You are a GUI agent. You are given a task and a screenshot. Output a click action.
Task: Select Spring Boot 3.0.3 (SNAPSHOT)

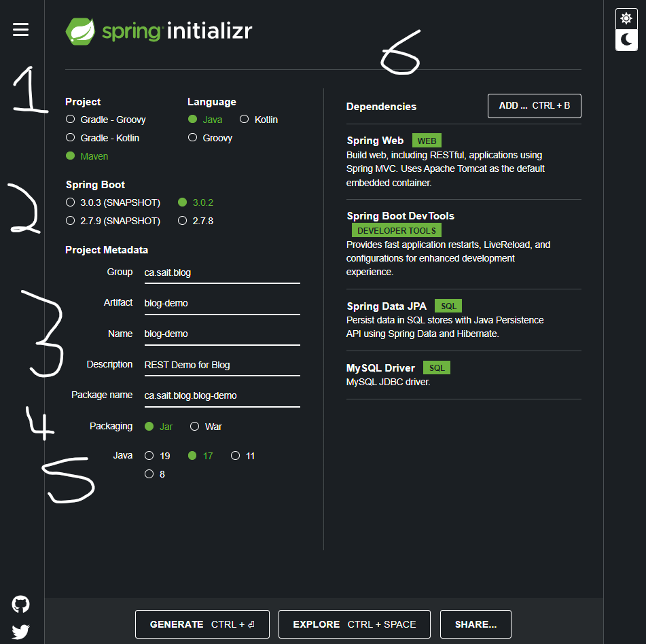click(113, 202)
